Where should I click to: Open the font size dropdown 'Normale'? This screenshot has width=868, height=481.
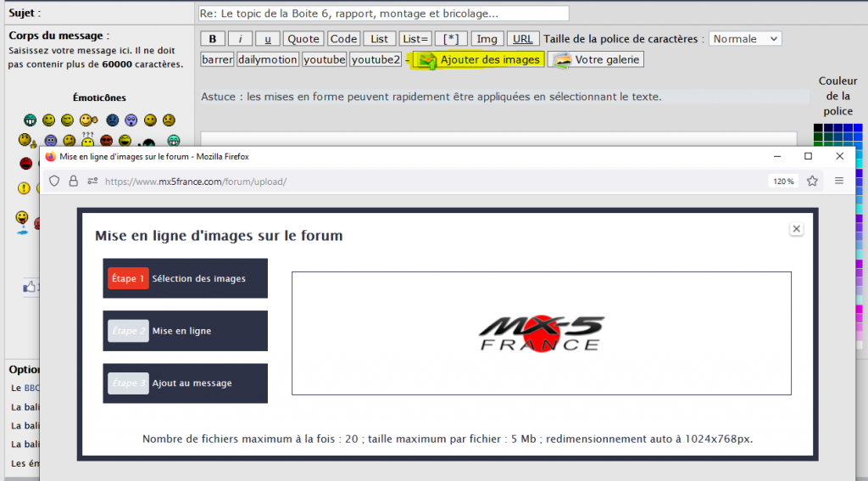745,39
